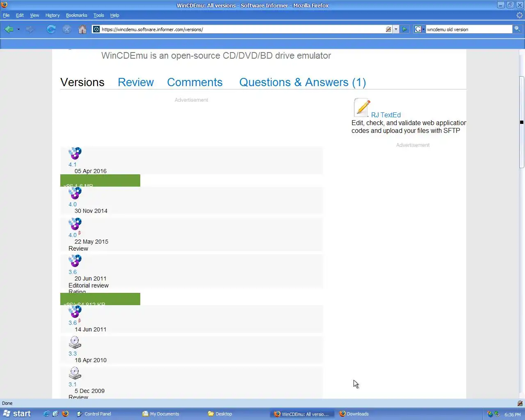Click the throbber activity icon at menu bar end

point(519,15)
